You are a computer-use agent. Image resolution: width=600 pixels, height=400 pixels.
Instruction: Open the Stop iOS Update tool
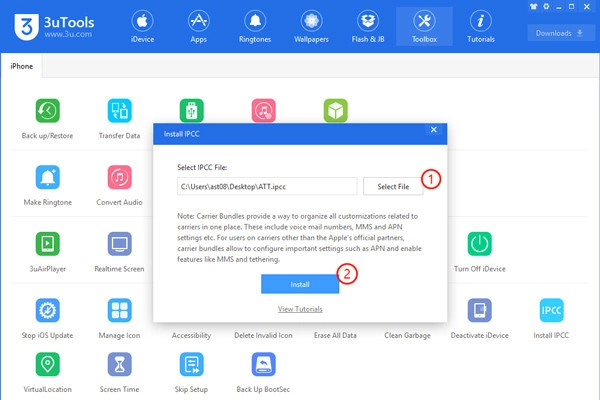pyautogui.click(x=48, y=311)
